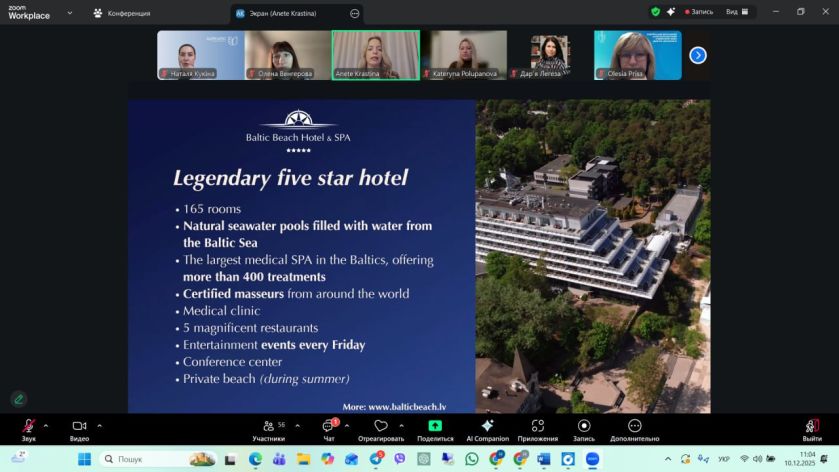Open AI Companion in the meeting toolbar

pos(487,430)
